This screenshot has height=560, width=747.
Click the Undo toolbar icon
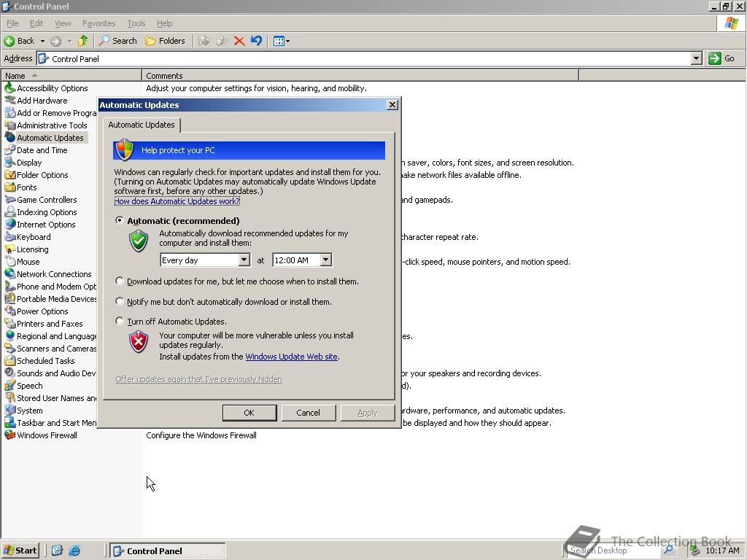point(256,41)
